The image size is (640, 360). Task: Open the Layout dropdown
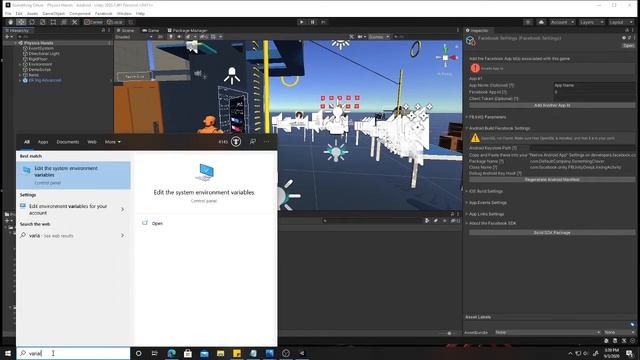coord(620,22)
